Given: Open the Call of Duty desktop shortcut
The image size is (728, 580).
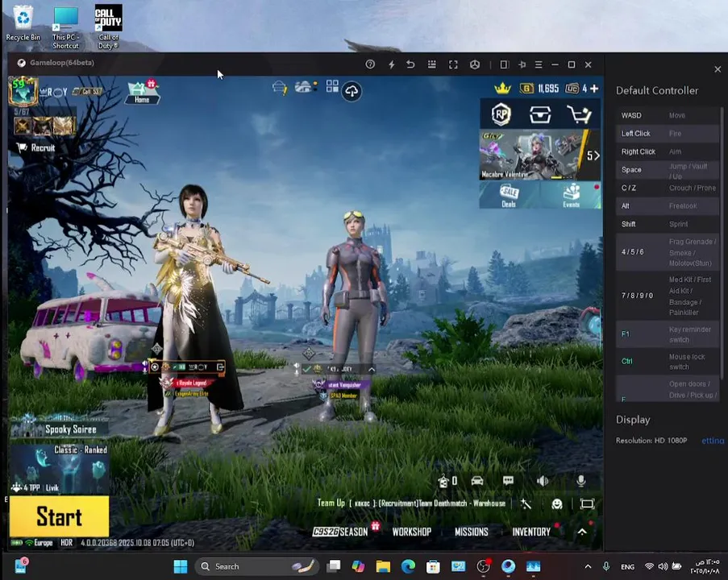Looking at the screenshot, I should (x=108, y=27).
